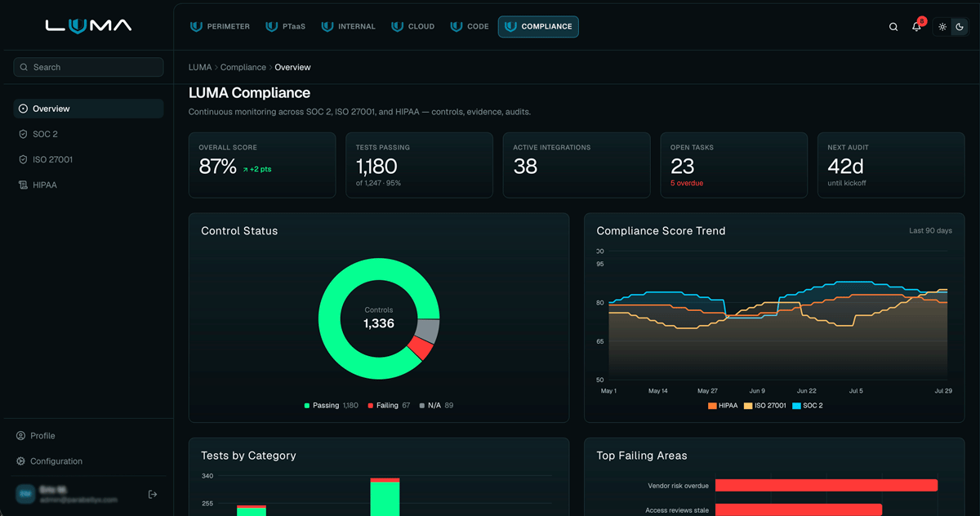Screen dimensions: 980x516
Task: Click the SOC 2 shield icon
Action: coord(23,134)
